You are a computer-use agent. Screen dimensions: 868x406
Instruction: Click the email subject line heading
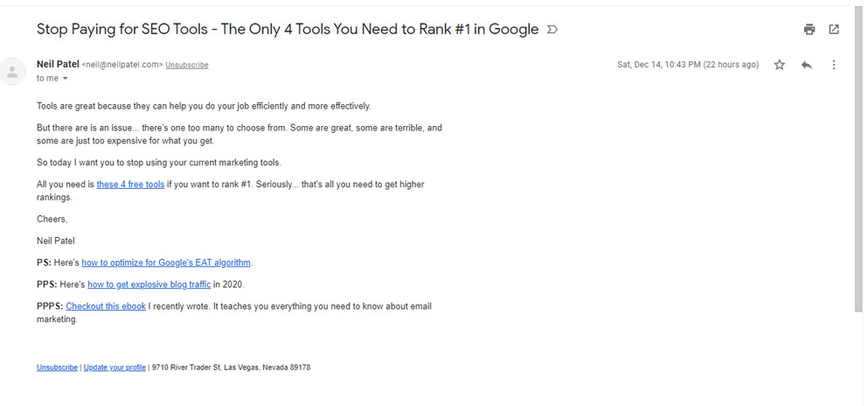click(x=287, y=29)
